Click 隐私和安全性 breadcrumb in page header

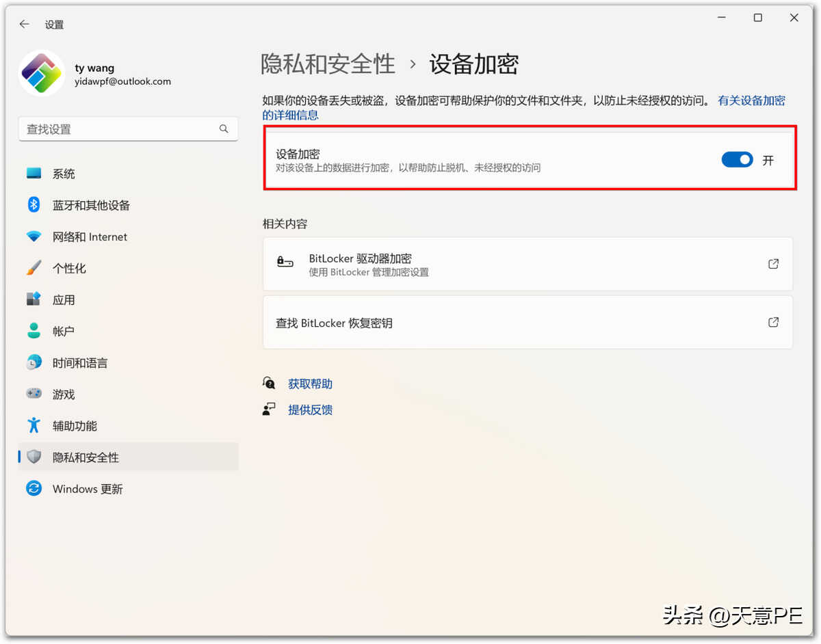coord(328,64)
